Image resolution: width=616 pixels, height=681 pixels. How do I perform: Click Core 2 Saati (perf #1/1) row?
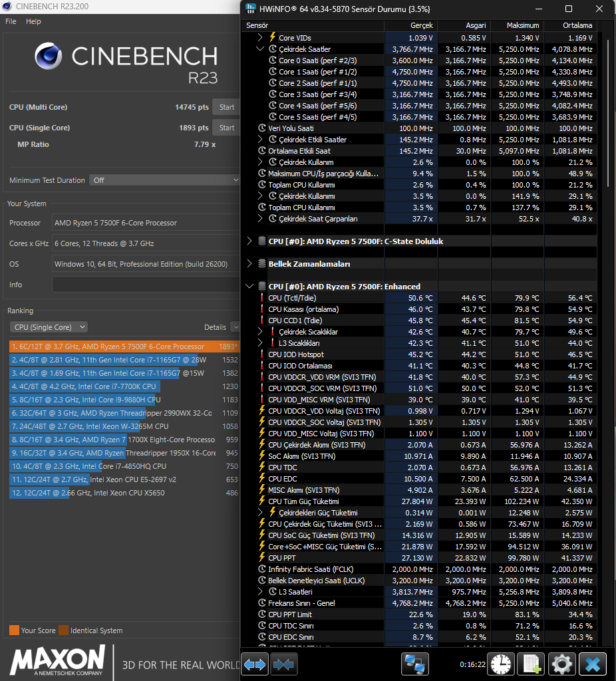(x=419, y=83)
